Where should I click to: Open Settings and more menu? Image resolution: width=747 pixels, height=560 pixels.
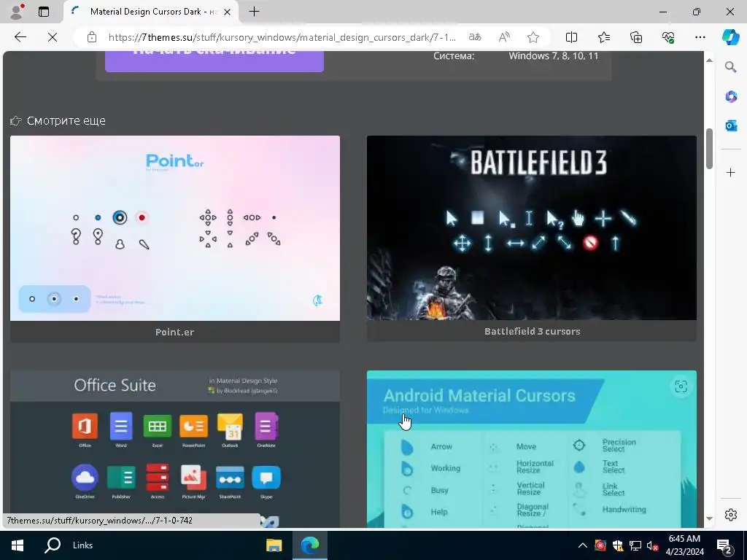pos(700,37)
